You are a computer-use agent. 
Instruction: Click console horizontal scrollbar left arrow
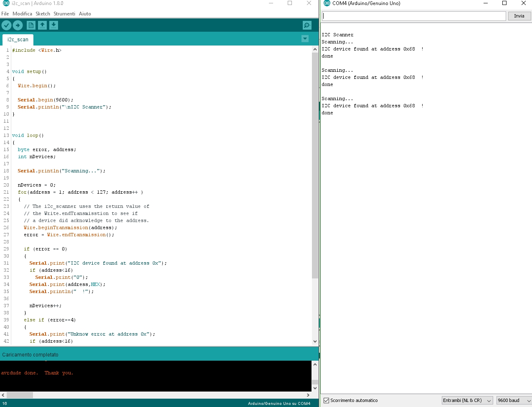3,395
